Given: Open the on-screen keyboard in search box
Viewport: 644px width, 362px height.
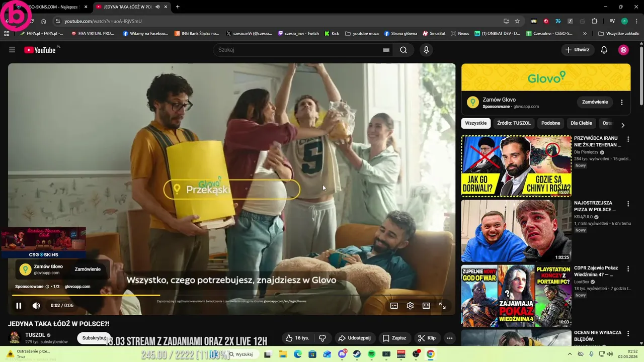Looking at the screenshot, I should click(x=386, y=50).
